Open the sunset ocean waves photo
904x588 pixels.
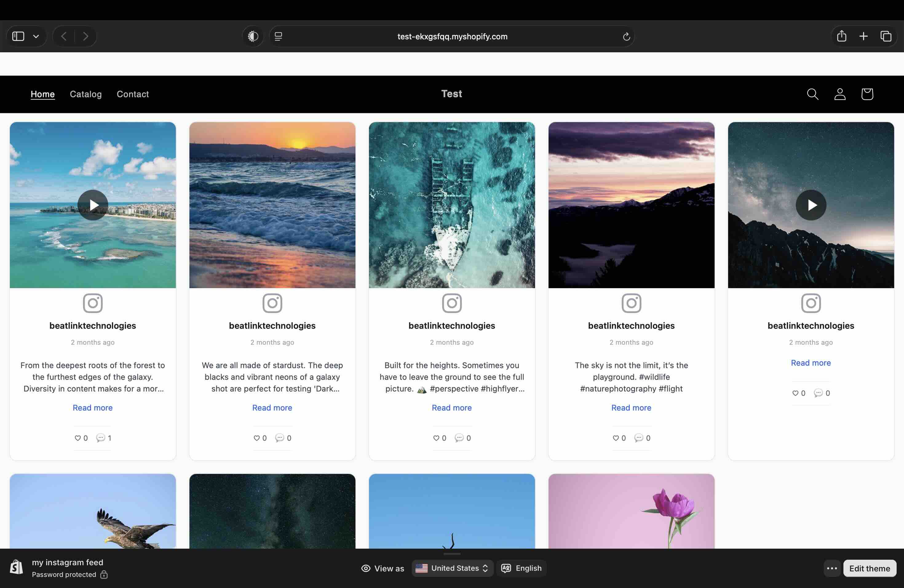pyautogui.click(x=272, y=205)
